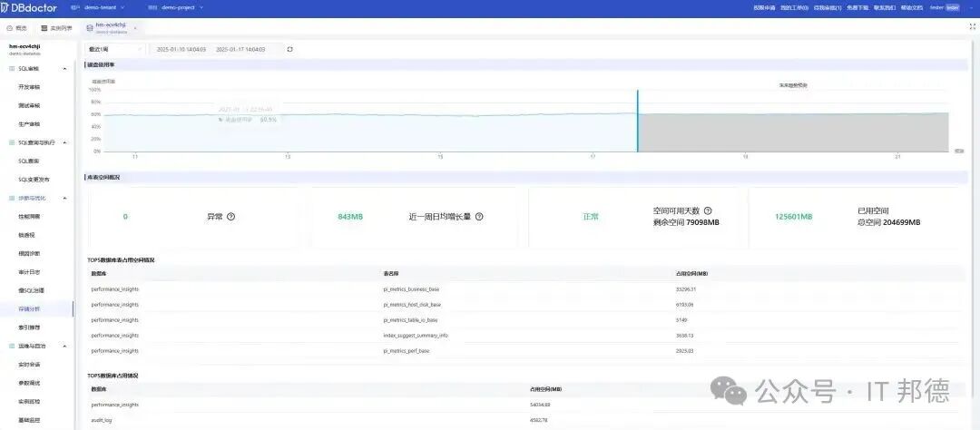Switch to the 概览 tab
The height and width of the screenshot is (430, 980).
point(17,28)
